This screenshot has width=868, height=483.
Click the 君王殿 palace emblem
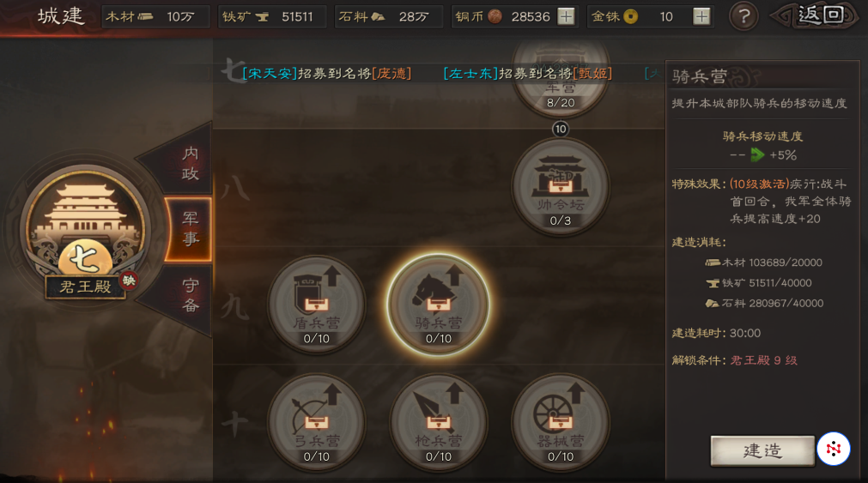[x=85, y=230]
